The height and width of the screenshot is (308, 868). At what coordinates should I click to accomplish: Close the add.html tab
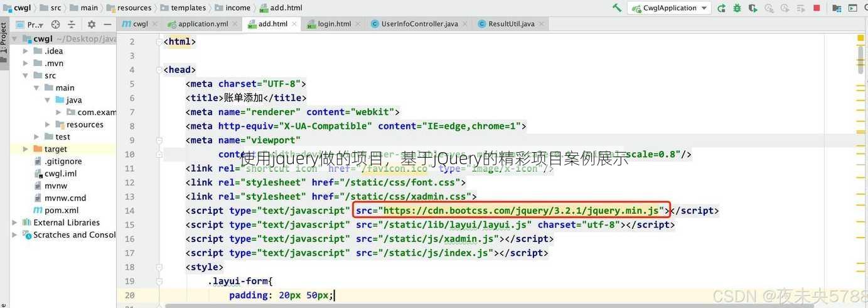click(294, 24)
